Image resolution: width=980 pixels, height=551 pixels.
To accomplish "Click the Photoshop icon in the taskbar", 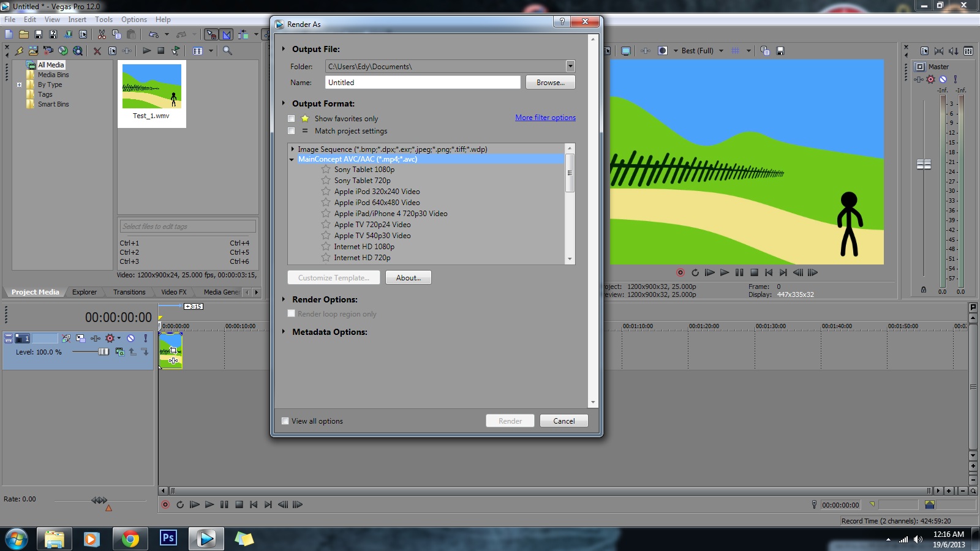I will pos(168,538).
